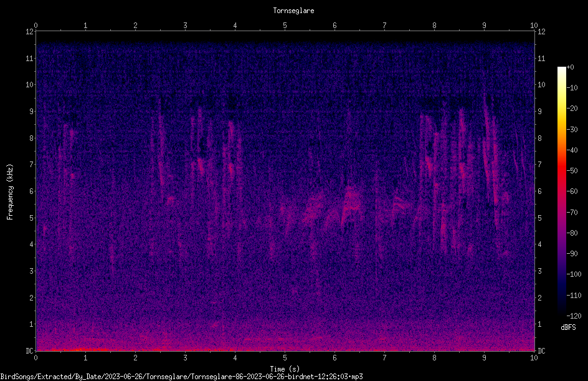Click the left 12 kHz axis label
Screen dimensions: 588x381
(30, 32)
